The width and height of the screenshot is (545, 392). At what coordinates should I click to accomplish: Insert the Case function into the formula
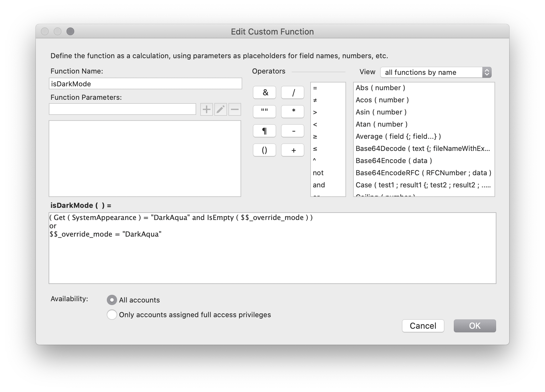424,185
